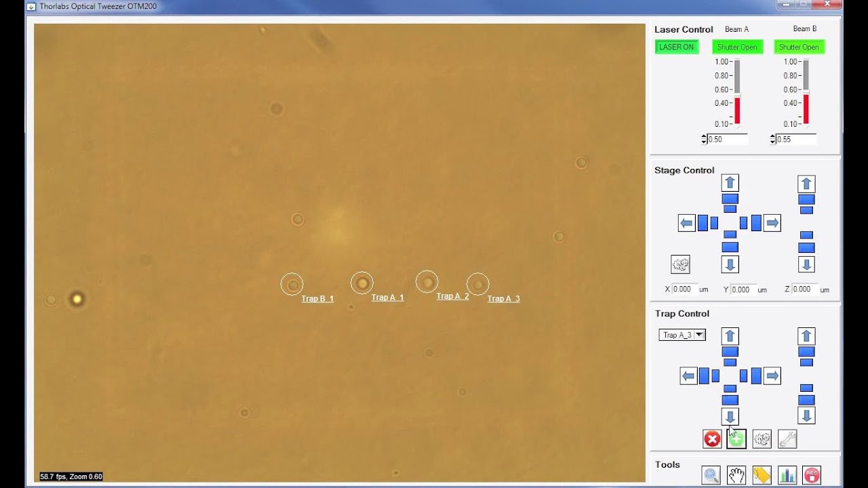Viewport: 868px width, 488px height.
Task: Click Stage Control right arrow button
Action: click(772, 223)
